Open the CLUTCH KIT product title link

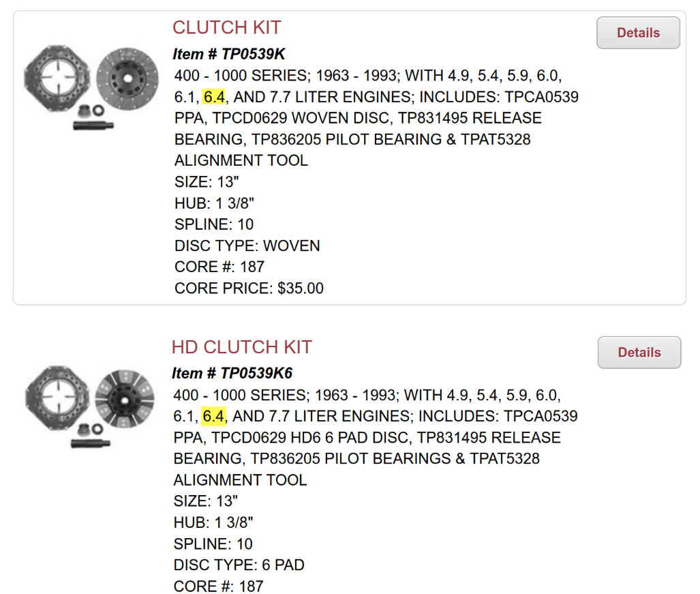[227, 28]
